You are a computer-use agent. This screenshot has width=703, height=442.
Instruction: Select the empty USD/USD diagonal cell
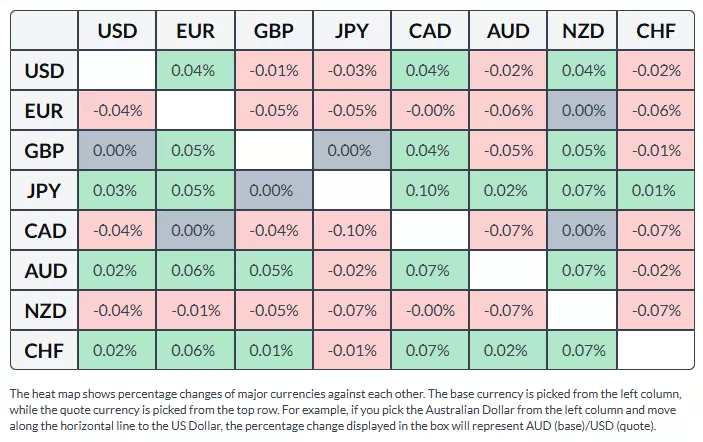pos(117,71)
